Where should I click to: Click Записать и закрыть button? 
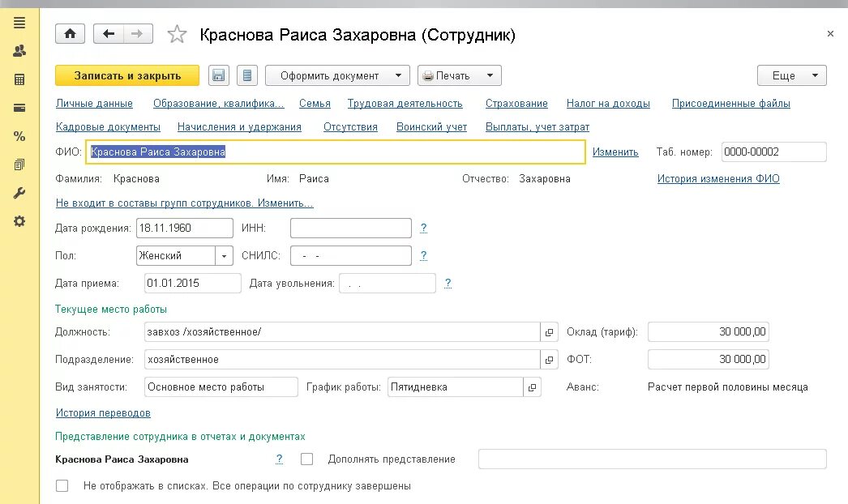click(127, 75)
